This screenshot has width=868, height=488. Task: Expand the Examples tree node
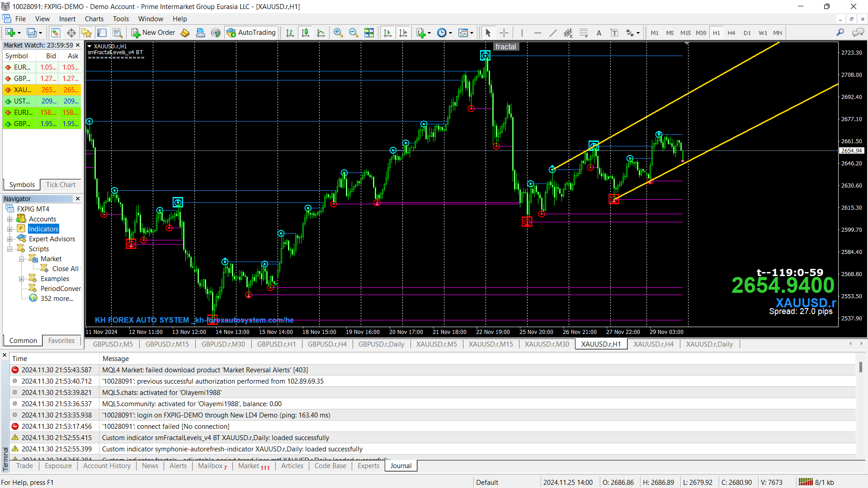click(21, 279)
